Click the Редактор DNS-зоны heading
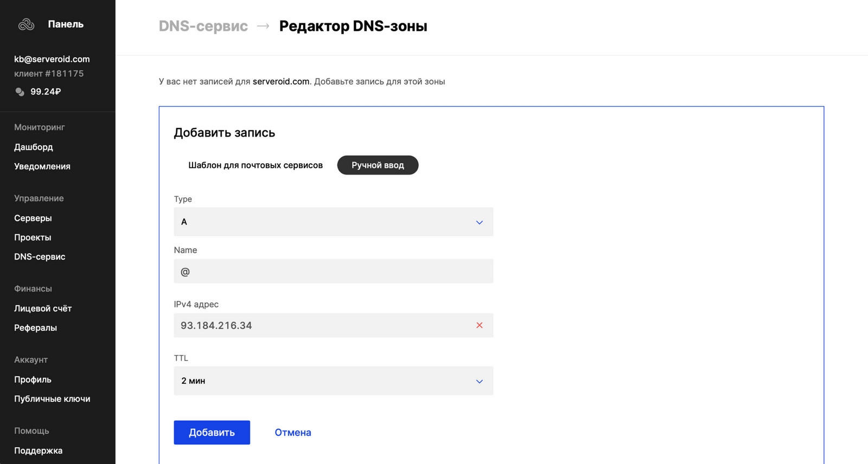The width and height of the screenshot is (868, 464). (353, 26)
